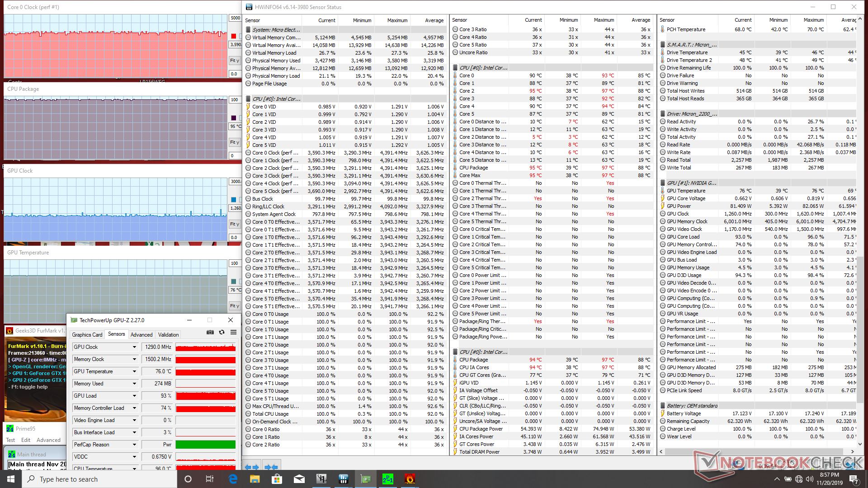
Task: Click the red color swatch in Core 0 Clock graph
Action: (234, 36)
